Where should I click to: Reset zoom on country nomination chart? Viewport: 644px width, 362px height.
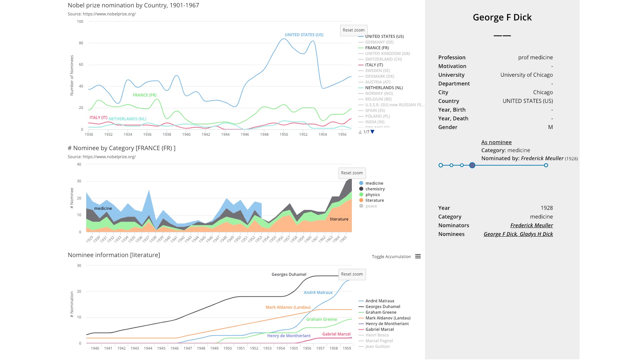pyautogui.click(x=354, y=30)
